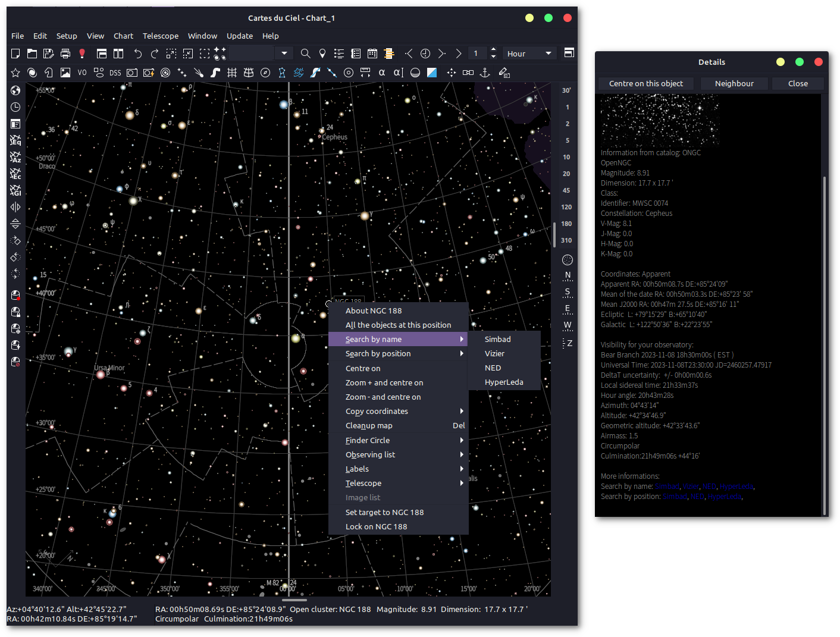
Task: Open the Chart menu
Action: [x=123, y=36]
